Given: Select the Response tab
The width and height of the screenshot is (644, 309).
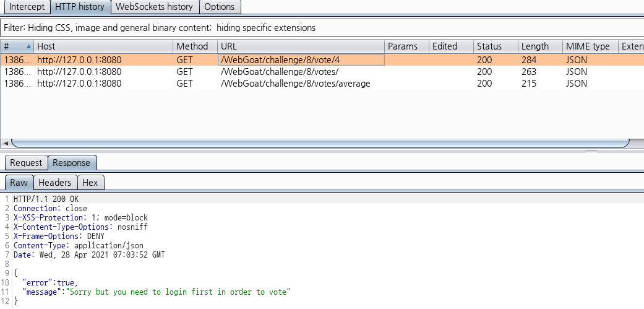Looking at the screenshot, I should pyautogui.click(x=71, y=163).
